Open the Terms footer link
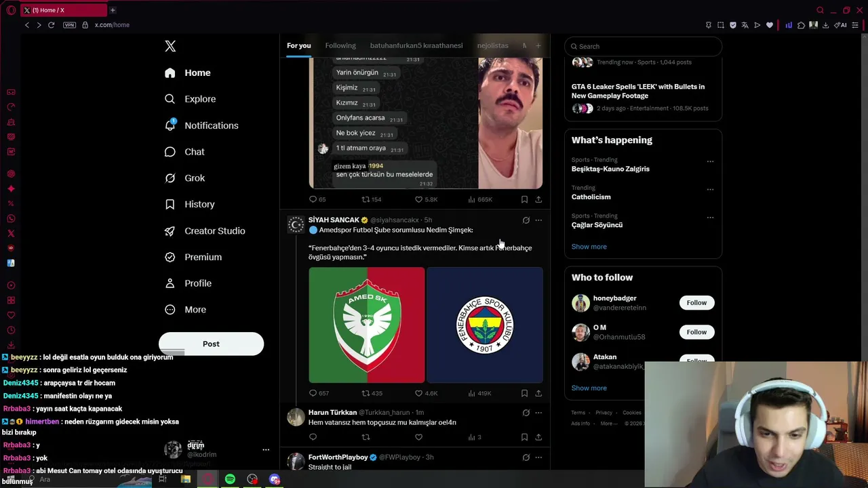Viewport: 868px width, 488px height. (x=578, y=413)
